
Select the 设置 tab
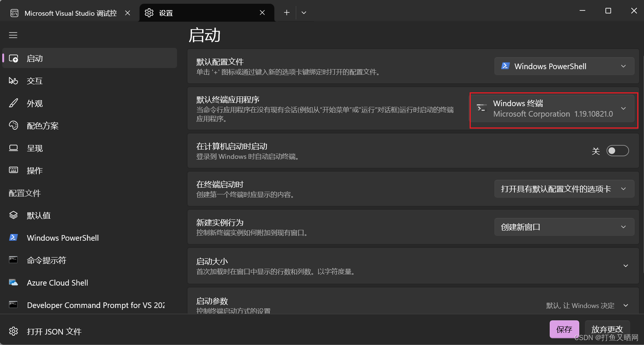coord(206,13)
